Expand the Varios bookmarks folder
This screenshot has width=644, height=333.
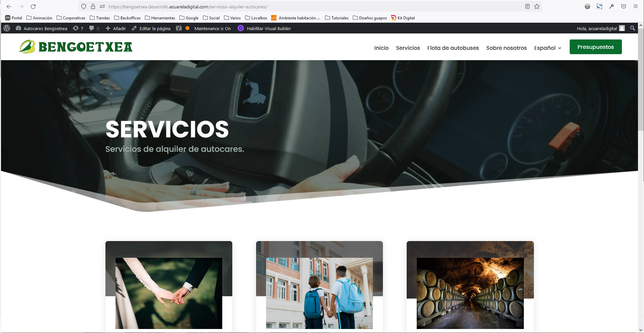(232, 18)
